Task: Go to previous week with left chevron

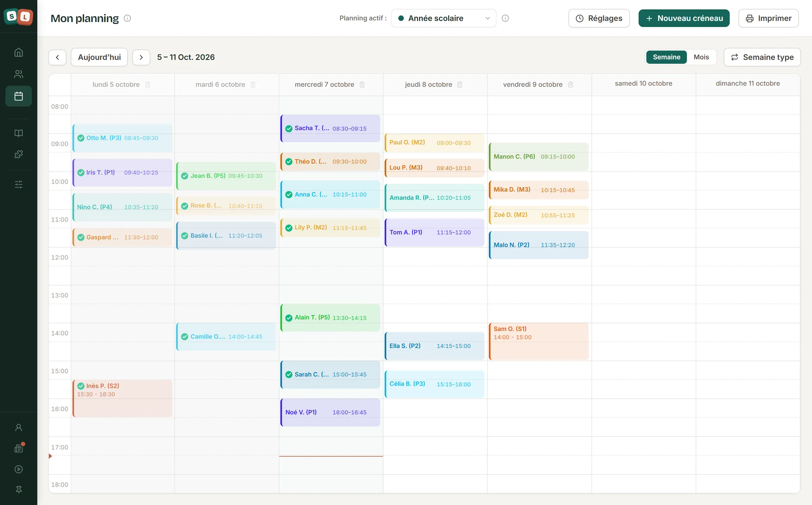Action: [57, 57]
